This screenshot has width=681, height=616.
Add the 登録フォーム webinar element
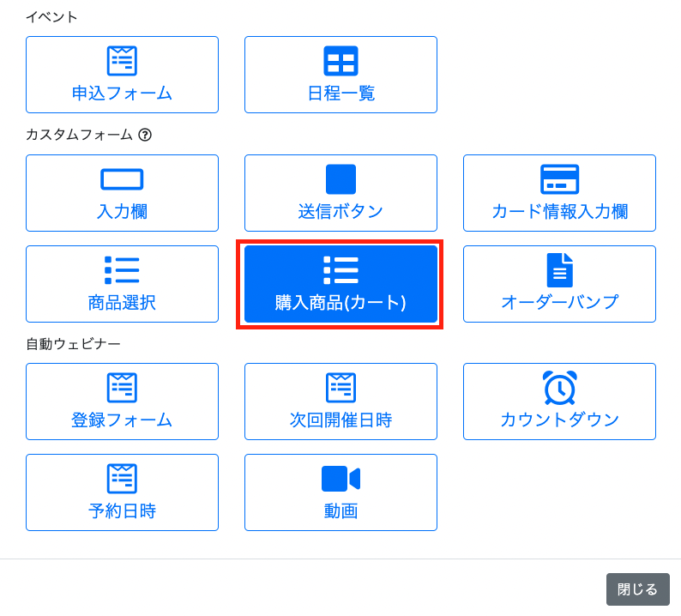coord(122,402)
